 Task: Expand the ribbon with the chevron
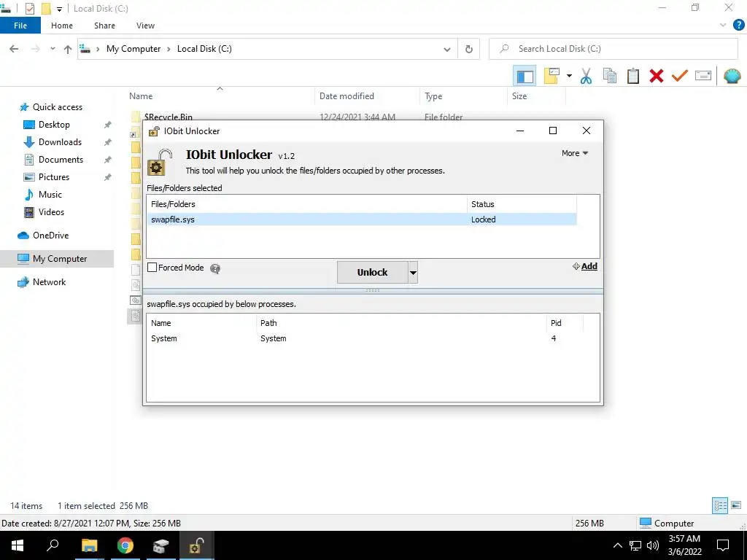723,26
